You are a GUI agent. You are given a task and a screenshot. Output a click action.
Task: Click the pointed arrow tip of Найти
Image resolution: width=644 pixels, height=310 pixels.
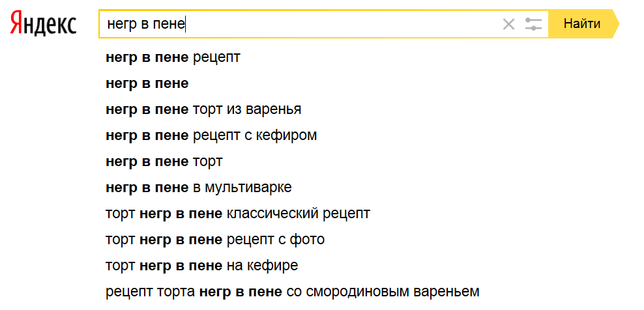tap(615, 25)
